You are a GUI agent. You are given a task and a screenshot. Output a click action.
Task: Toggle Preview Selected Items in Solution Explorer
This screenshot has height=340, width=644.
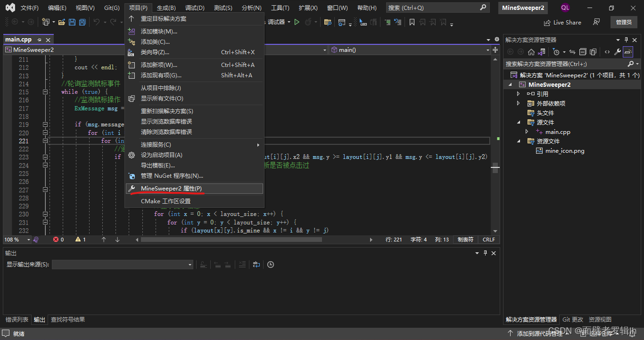pos(628,52)
